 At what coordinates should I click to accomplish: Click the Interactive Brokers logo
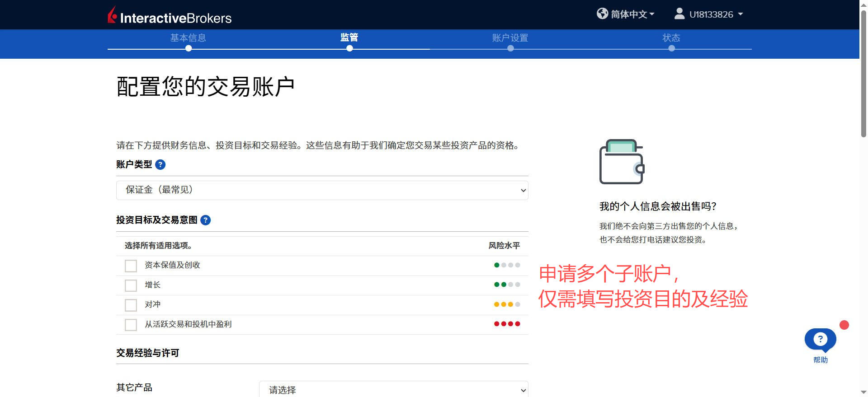170,16
